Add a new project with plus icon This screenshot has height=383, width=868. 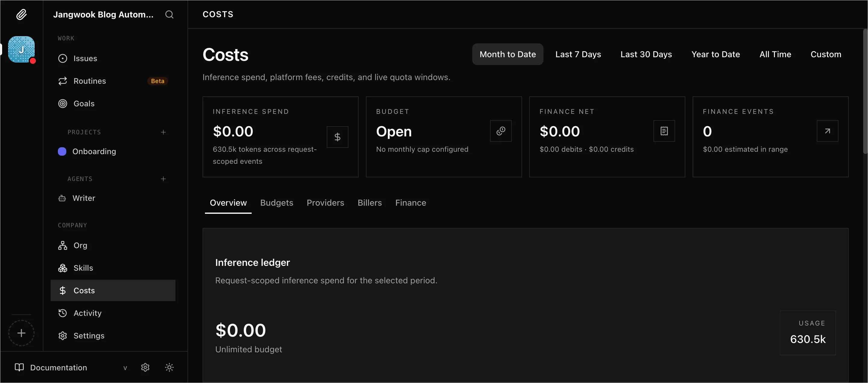pos(163,132)
